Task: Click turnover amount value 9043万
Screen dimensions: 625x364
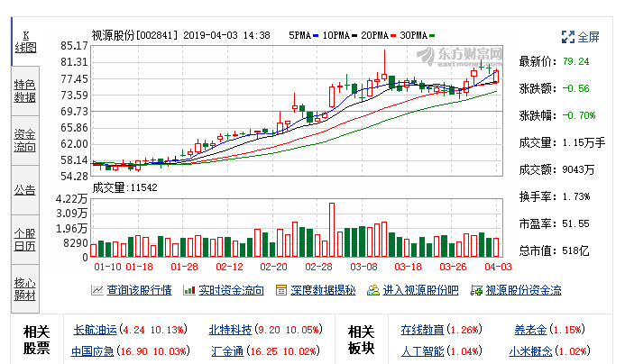Action: (578, 169)
